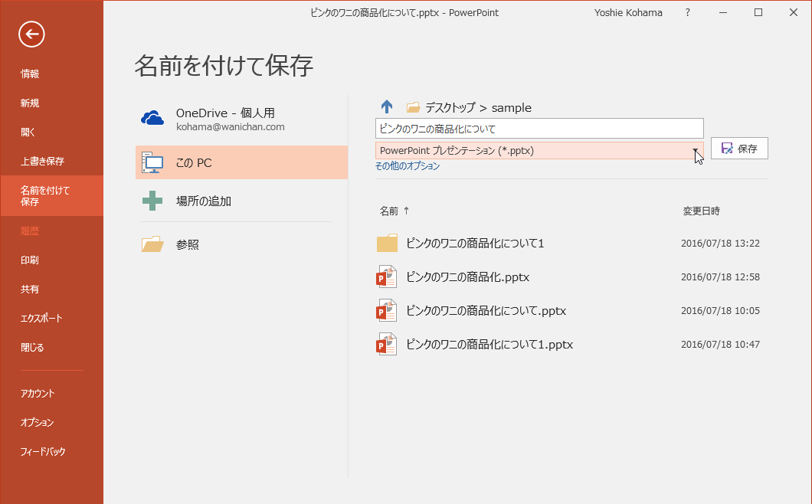Click the PowerPoint icon of ピンクのワニの商品化について.pptx
Image resolution: width=812 pixels, height=504 pixels.
[x=386, y=310]
